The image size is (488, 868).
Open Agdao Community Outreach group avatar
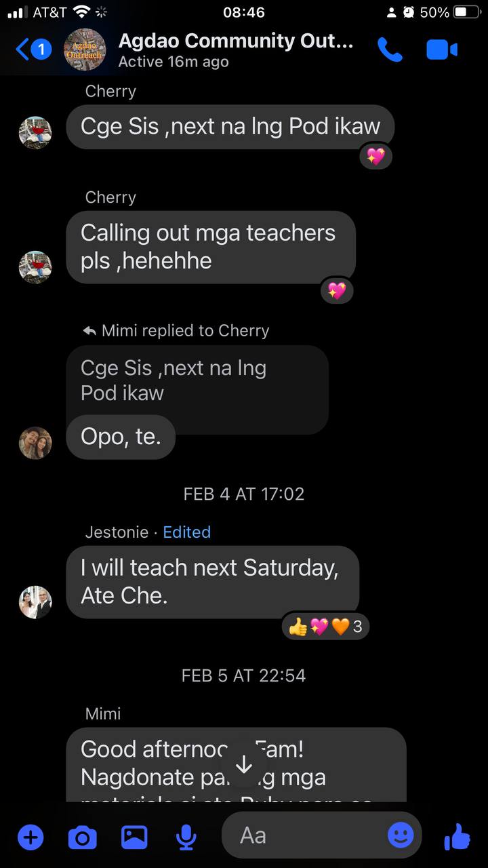85,50
